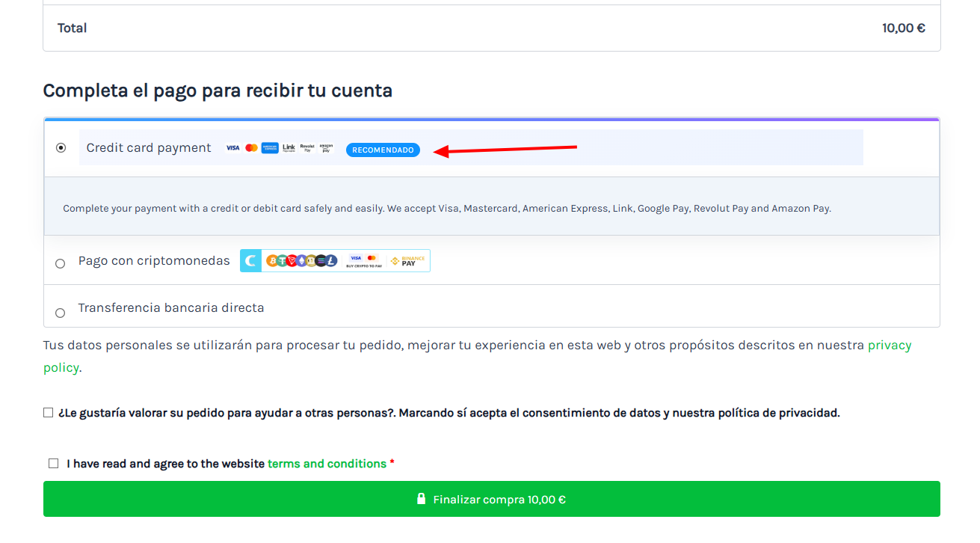Click the Visa logo in credit card row

pos(232,148)
